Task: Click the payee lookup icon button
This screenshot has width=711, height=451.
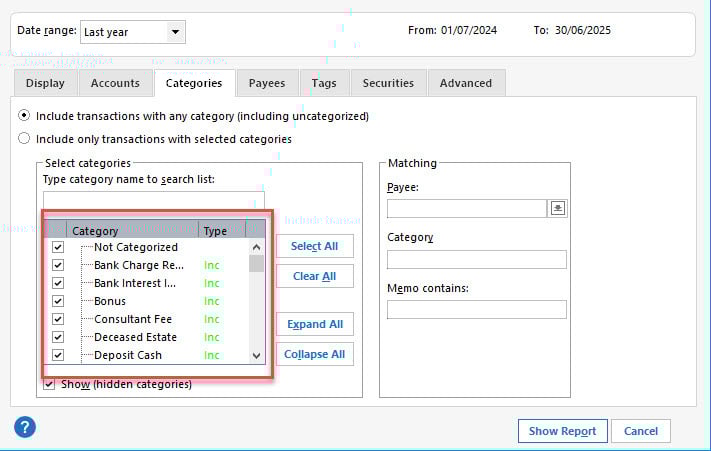Action: [558, 208]
